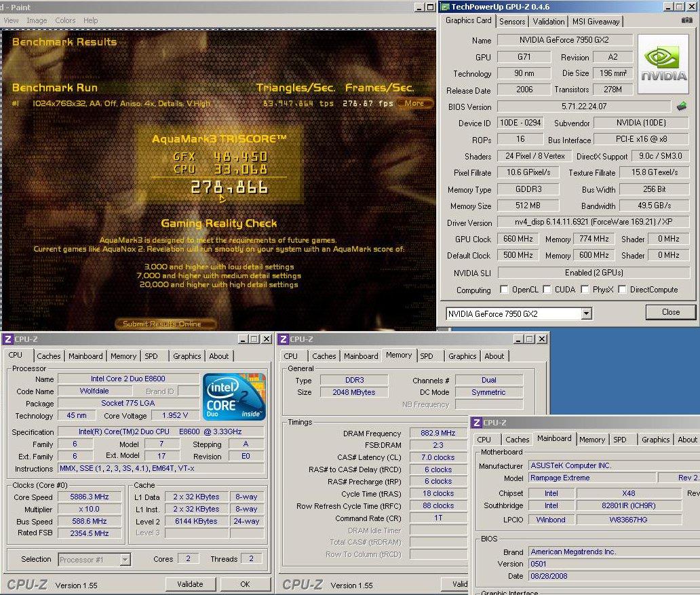This screenshot has width=700, height=595.
Task: Select the Graphics Card tab in GPU-Z
Action: (468, 20)
